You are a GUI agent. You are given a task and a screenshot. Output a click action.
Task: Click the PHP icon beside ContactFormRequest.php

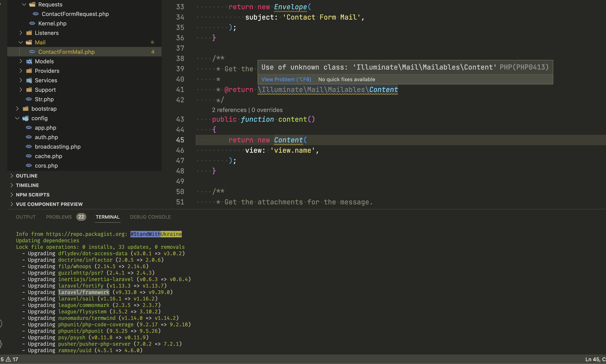(x=36, y=14)
